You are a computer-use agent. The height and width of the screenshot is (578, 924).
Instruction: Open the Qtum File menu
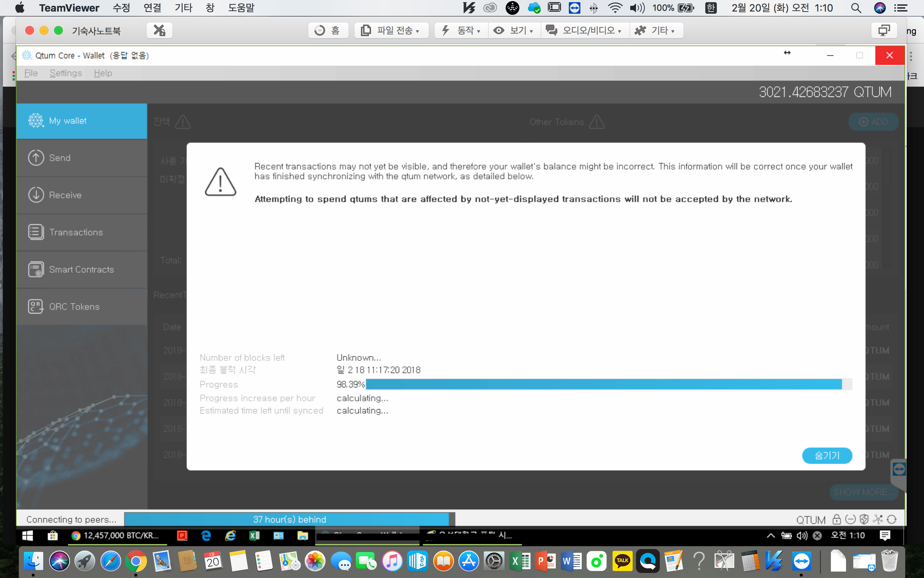31,73
